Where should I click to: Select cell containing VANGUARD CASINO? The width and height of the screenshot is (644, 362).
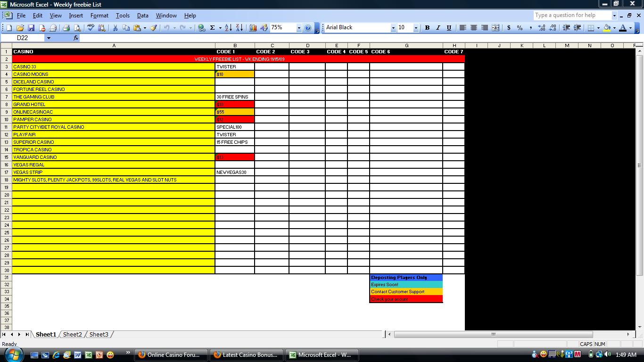coord(114,157)
